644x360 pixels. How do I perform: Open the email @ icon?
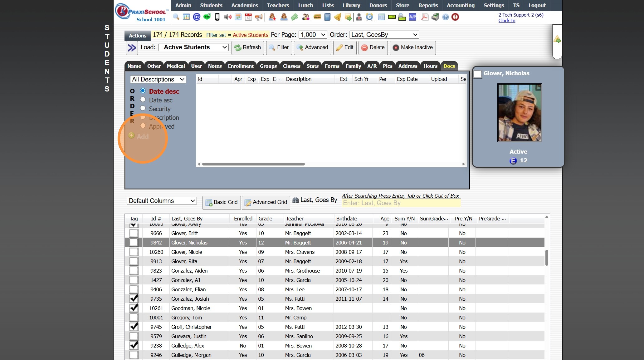coord(197,17)
